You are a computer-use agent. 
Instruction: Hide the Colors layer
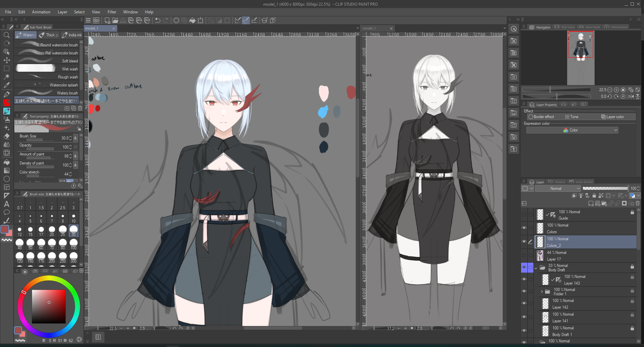pos(524,228)
